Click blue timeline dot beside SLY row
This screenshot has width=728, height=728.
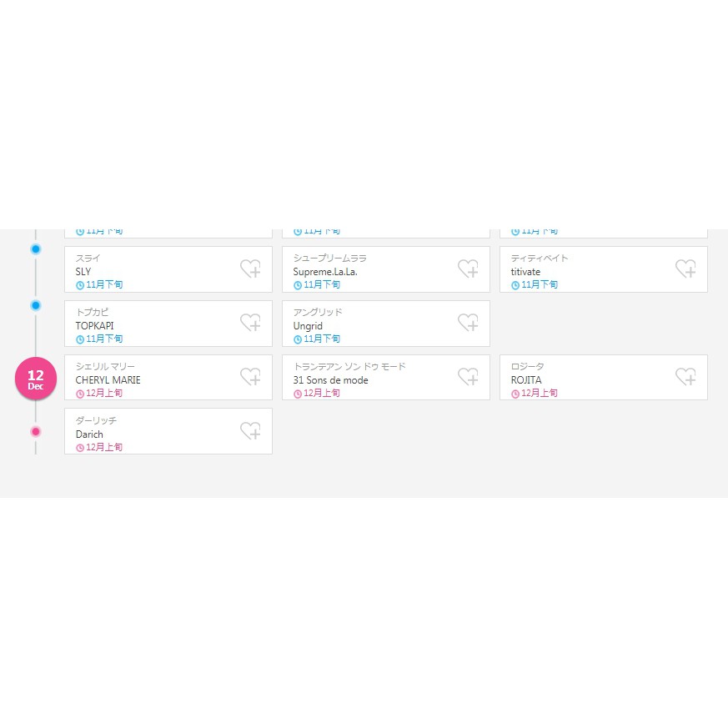(36, 249)
